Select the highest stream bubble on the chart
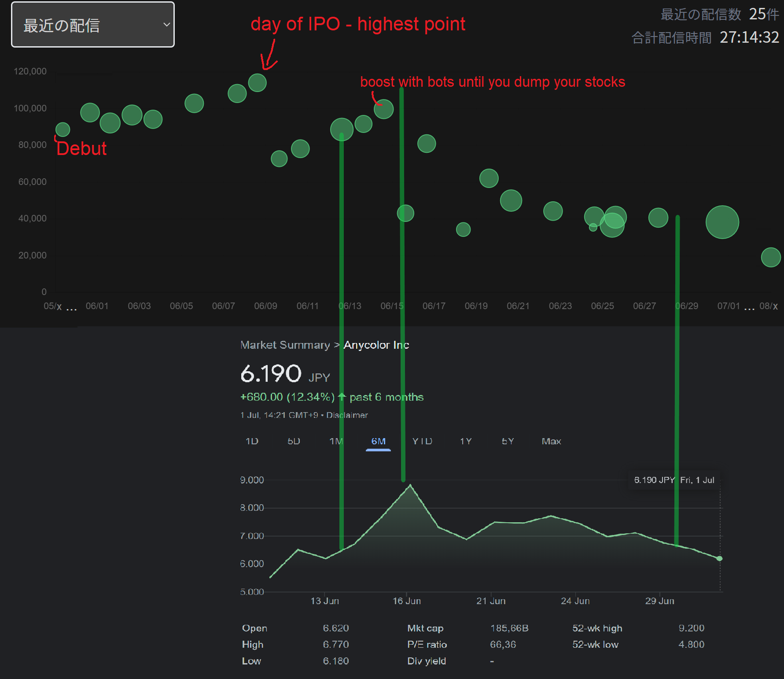The width and height of the screenshot is (784, 679). pyautogui.click(x=257, y=82)
